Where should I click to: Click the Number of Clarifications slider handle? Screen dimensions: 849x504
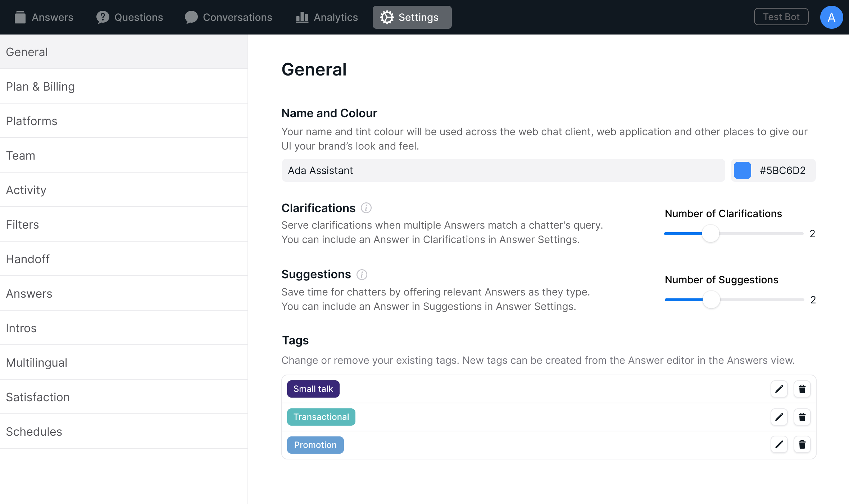710,234
